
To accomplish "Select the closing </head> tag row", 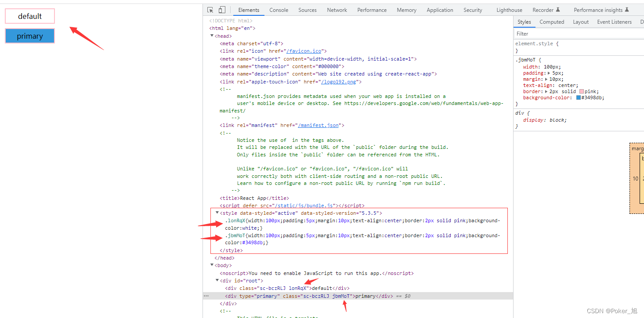I will pos(224,258).
